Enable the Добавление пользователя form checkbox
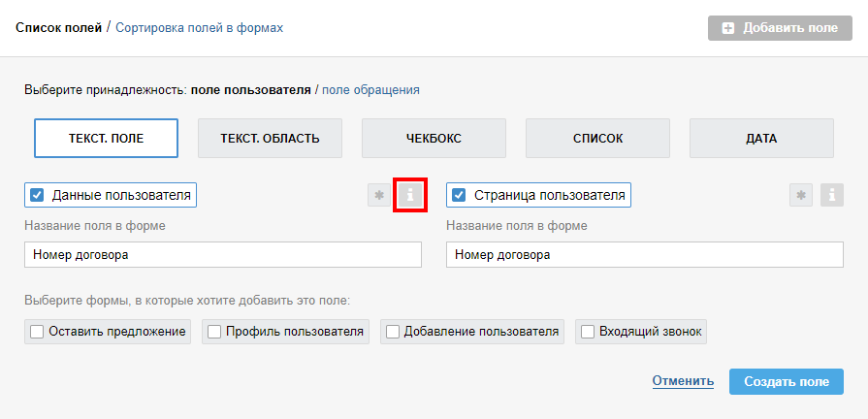The width and height of the screenshot is (868, 419). (393, 332)
